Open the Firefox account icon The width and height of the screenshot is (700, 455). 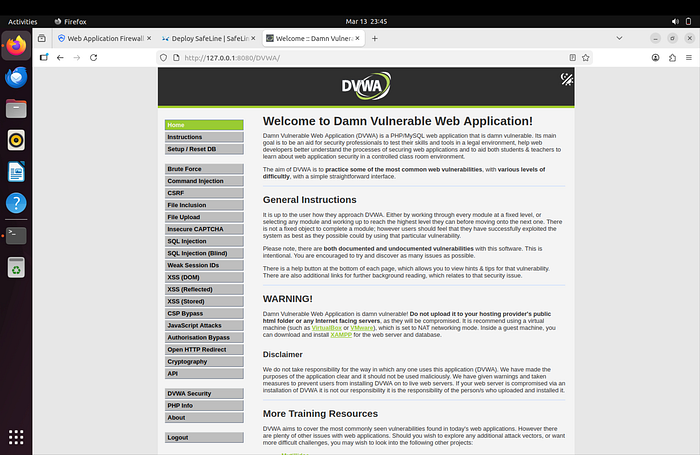click(x=655, y=58)
